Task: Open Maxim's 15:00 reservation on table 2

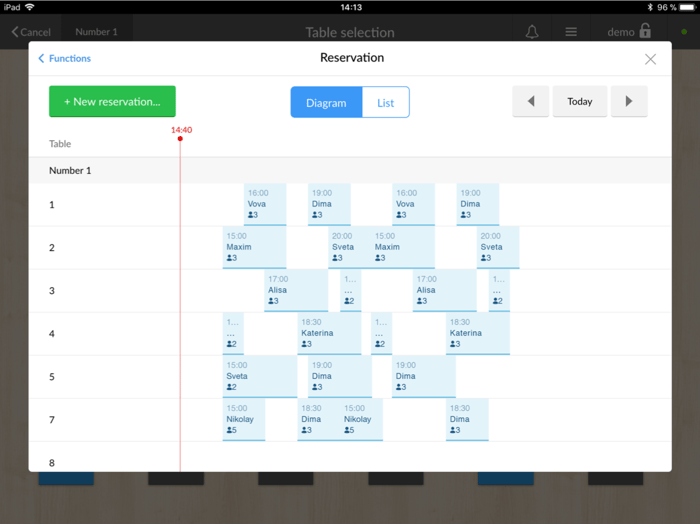Action: (254, 247)
